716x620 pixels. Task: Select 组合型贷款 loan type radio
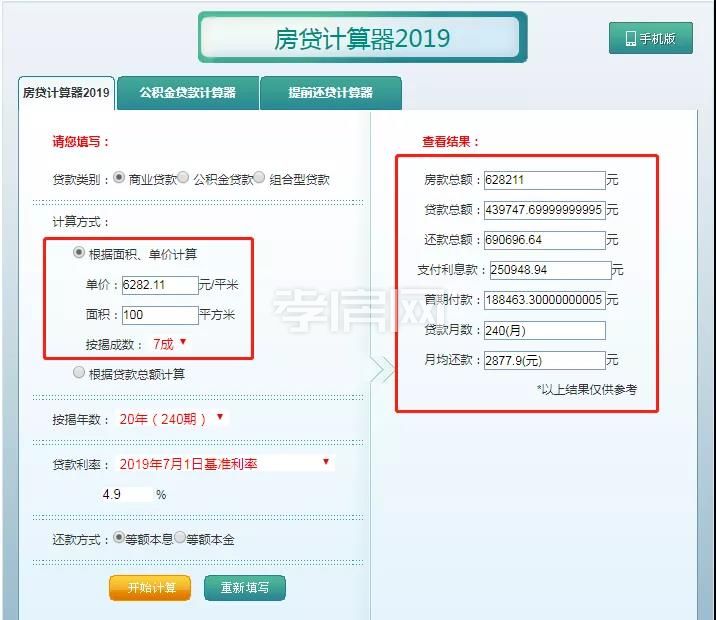[259, 177]
